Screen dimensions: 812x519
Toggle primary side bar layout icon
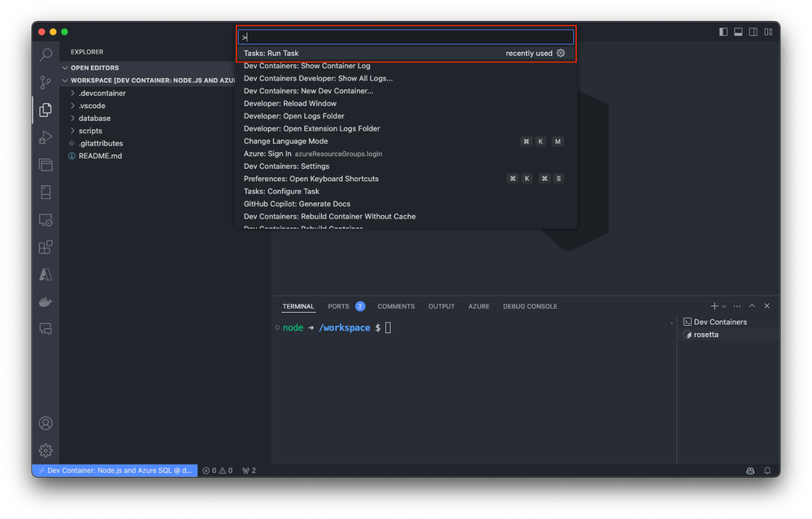pos(723,32)
